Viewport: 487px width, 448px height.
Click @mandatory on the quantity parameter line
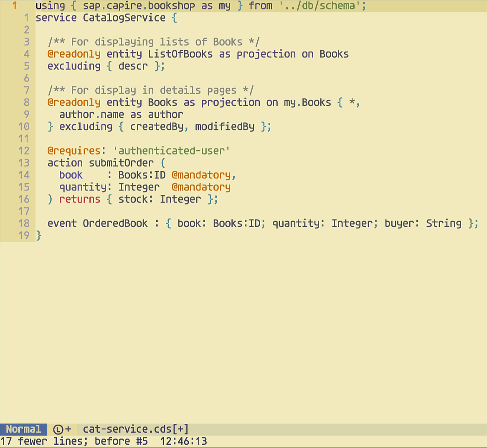pyautogui.click(x=201, y=187)
